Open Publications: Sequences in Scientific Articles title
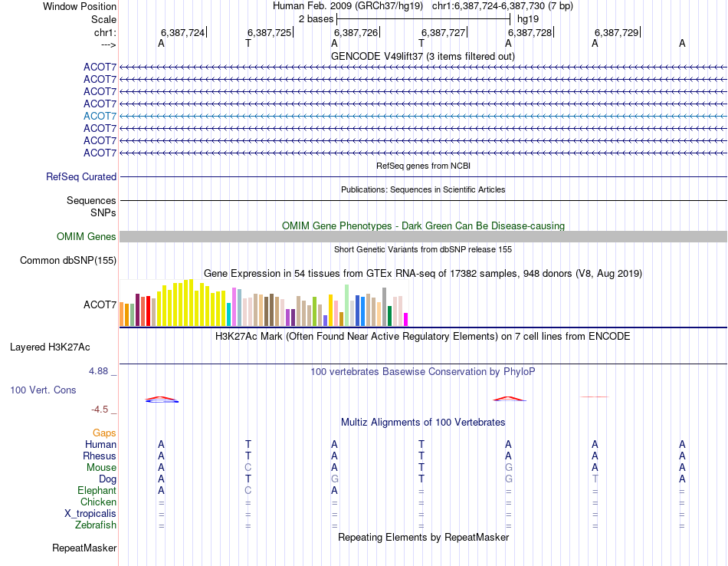The height and width of the screenshot is (566, 728). coord(423,189)
